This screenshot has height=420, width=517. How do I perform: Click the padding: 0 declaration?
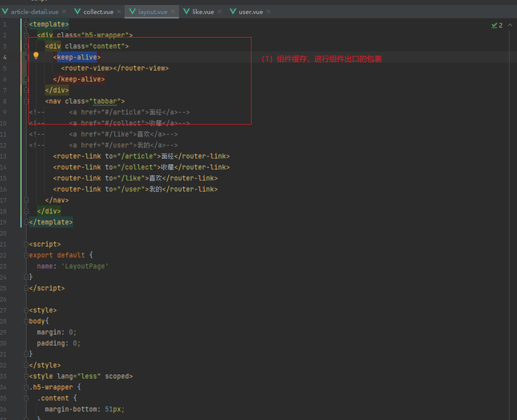(58, 343)
